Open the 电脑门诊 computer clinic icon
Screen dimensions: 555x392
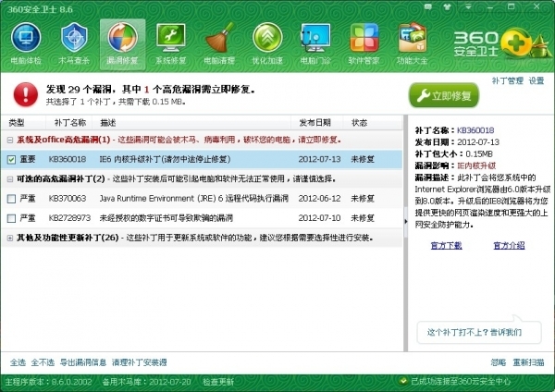pyautogui.click(x=315, y=43)
